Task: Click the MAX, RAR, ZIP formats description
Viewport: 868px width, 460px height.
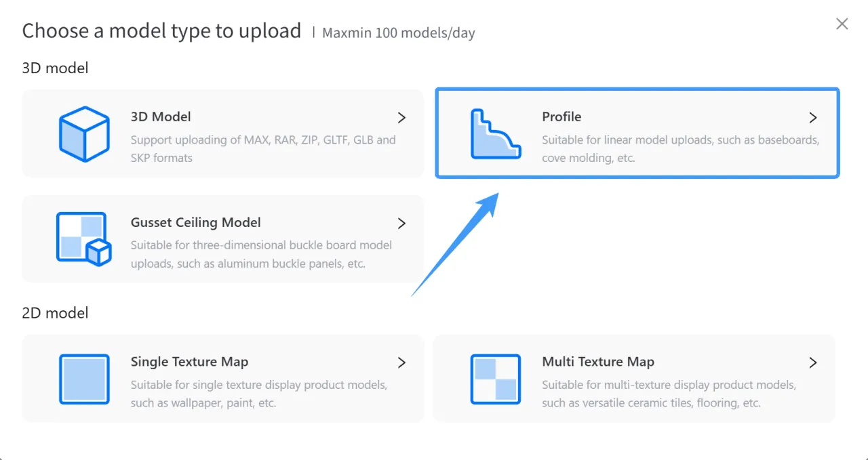Action: tap(263, 149)
